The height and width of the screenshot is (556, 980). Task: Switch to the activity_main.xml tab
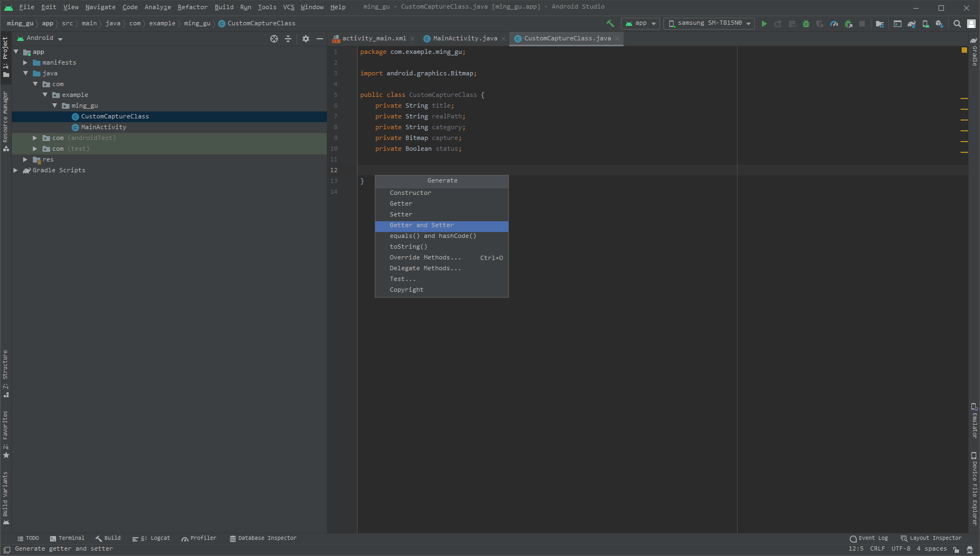coord(374,39)
